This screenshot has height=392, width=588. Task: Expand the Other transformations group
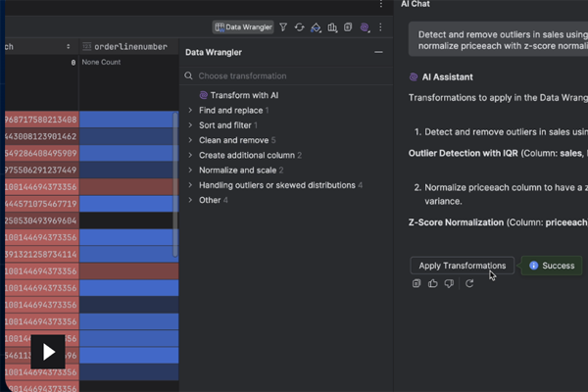[190, 200]
